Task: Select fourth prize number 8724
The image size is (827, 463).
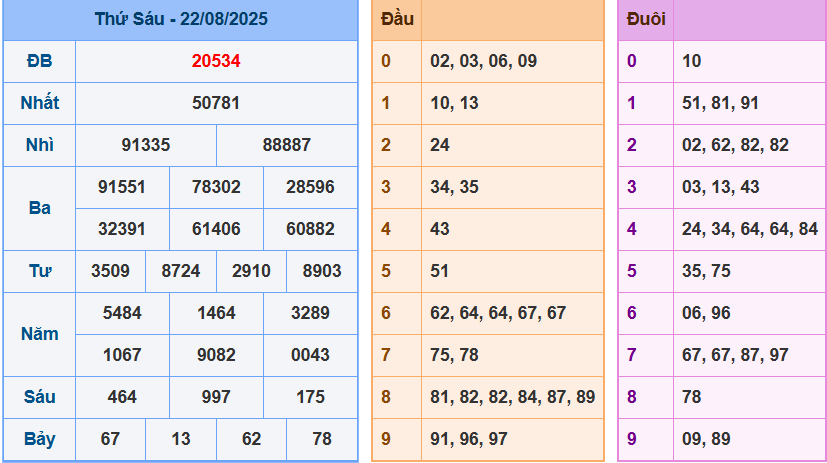Action: coord(181,271)
